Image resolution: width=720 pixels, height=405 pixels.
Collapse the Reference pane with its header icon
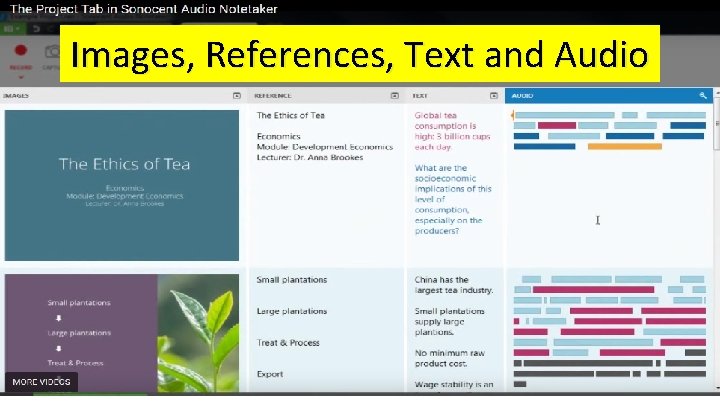(394, 96)
